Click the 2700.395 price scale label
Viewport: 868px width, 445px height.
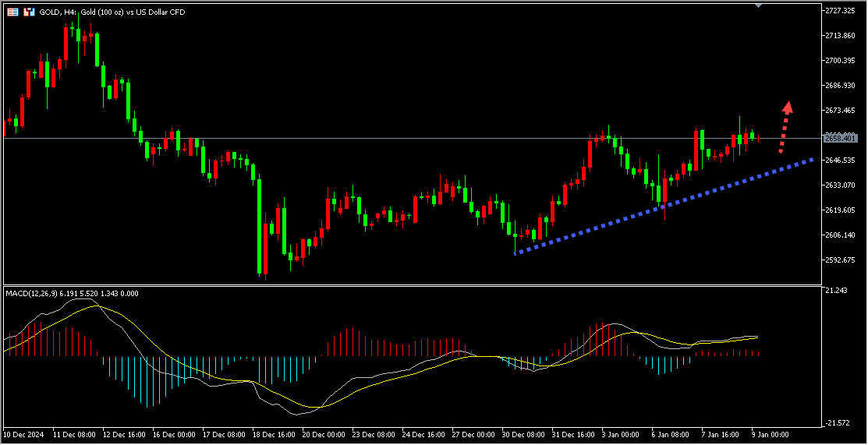(842, 61)
